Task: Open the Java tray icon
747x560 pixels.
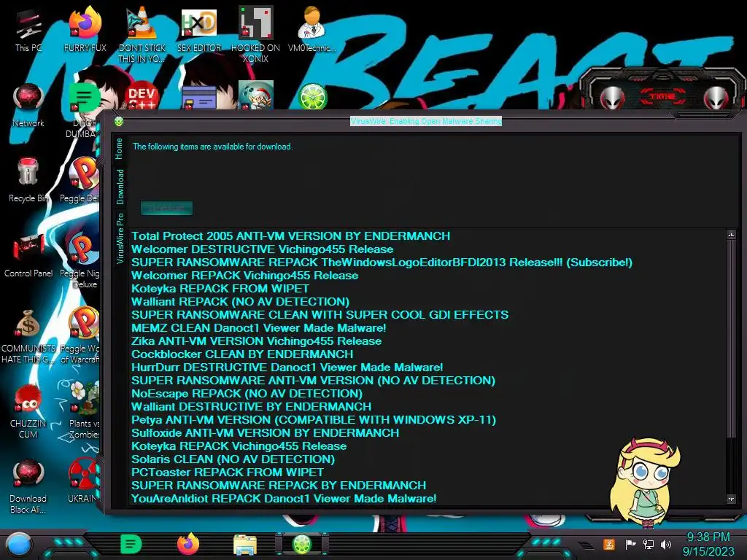Action: pos(609,544)
